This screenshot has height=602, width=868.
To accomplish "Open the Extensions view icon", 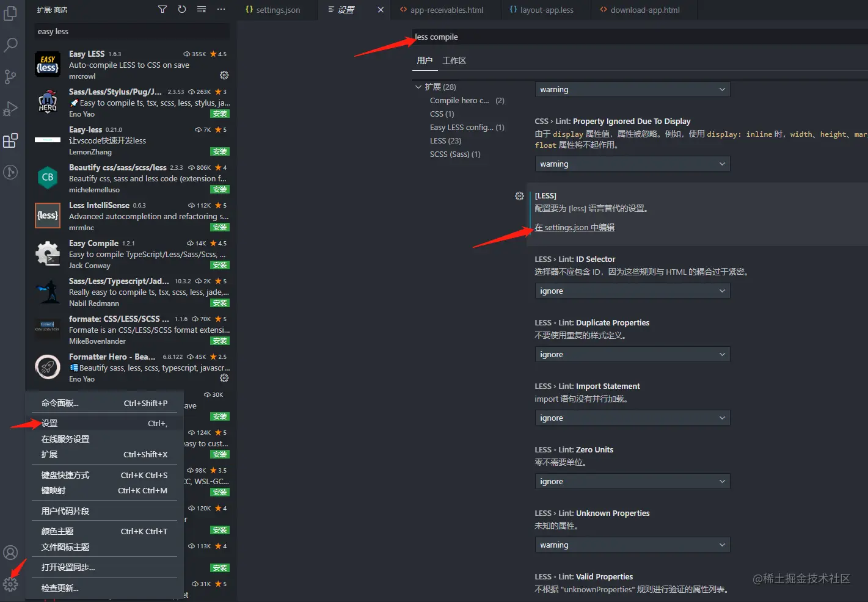I will (10, 140).
